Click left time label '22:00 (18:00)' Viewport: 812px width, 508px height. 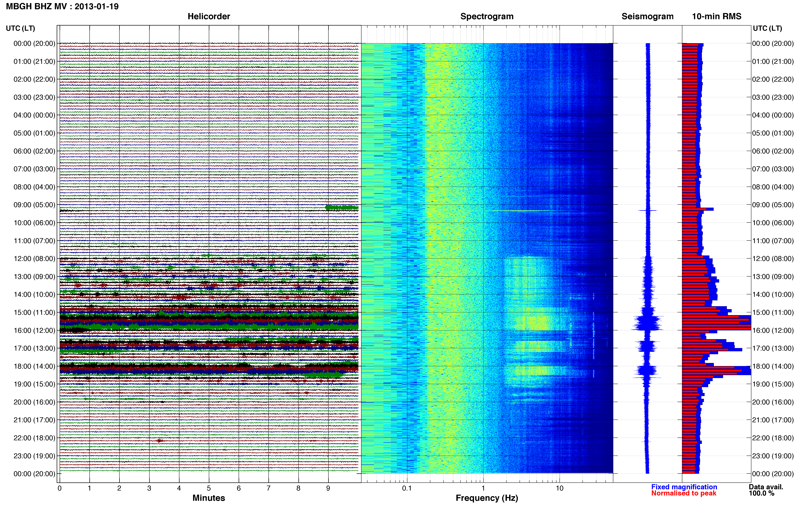[34, 438]
